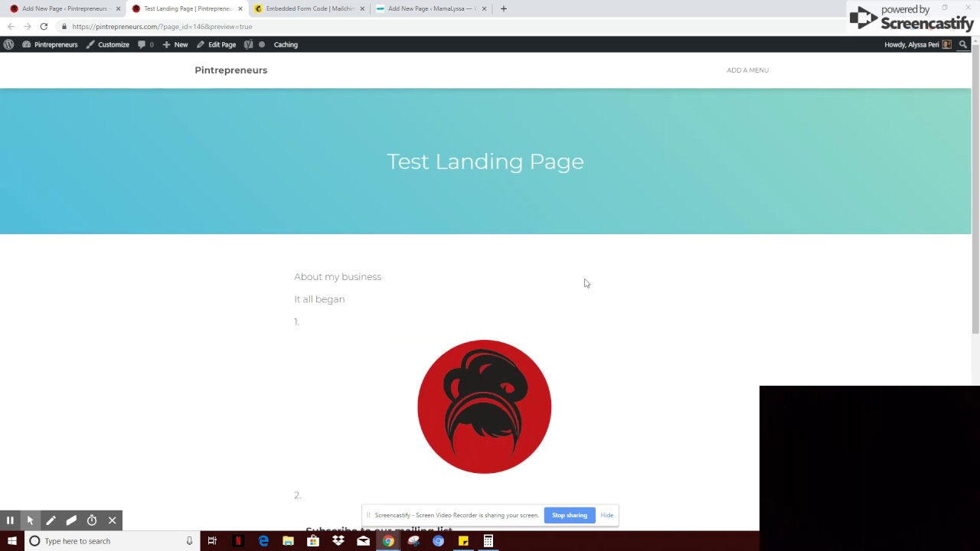This screenshot has height=551, width=980.
Task: Open Sticky Notes from the taskbar
Action: point(463,541)
